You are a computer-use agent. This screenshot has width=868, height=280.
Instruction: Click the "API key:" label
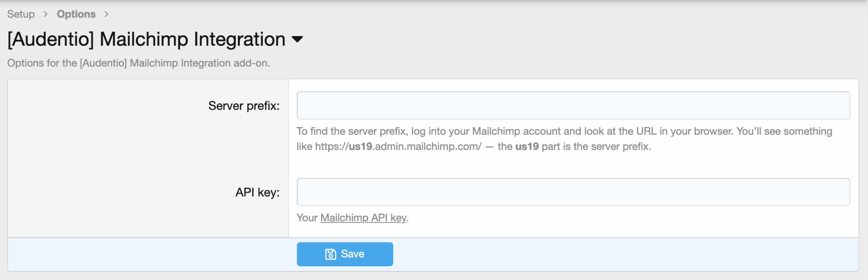257,192
